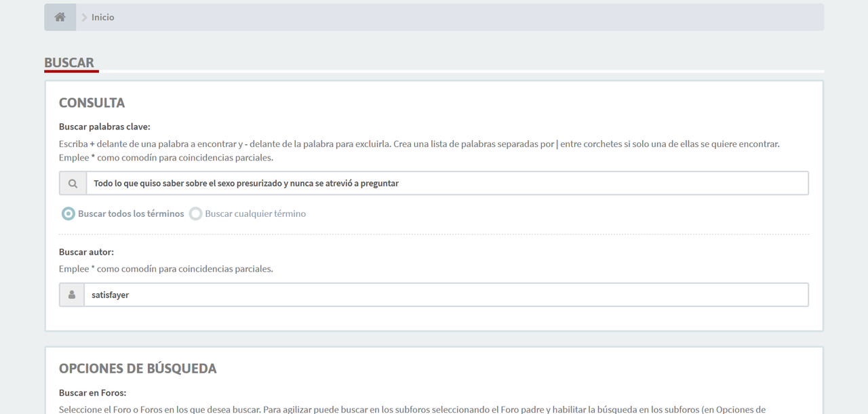Click the user icon beside author field
Screen dimensions: 868x414
[72, 295]
